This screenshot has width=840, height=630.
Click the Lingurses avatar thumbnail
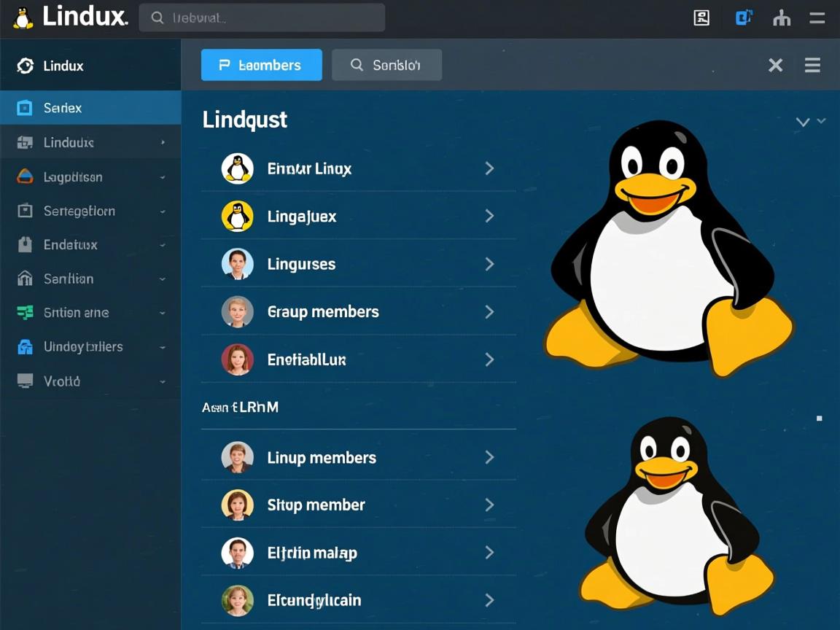click(237, 264)
